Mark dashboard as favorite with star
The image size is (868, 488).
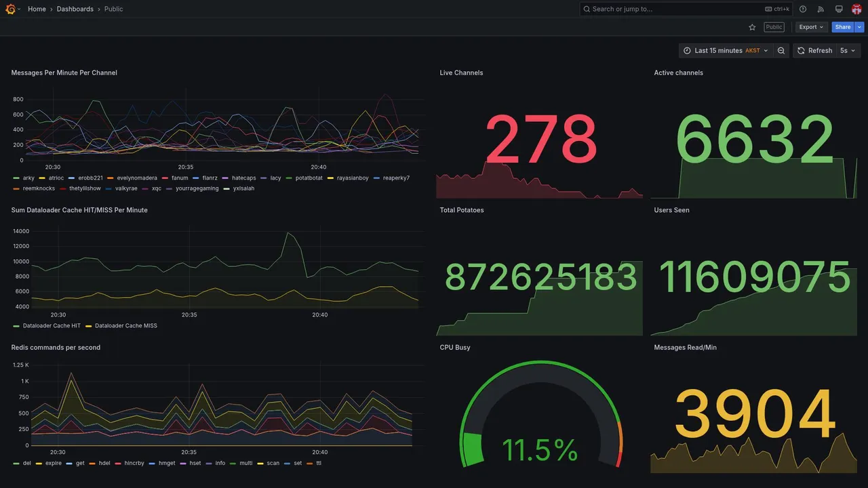[752, 27]
